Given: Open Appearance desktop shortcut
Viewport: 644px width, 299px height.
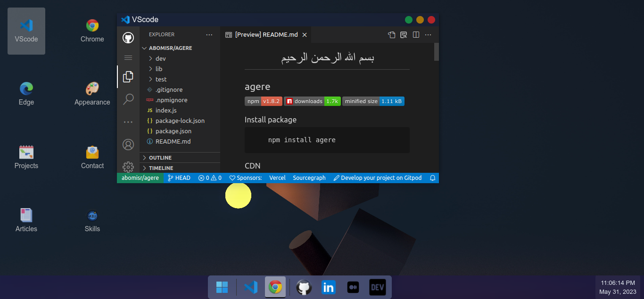Looking at the screenshot, I should click(x=92, y=94).
